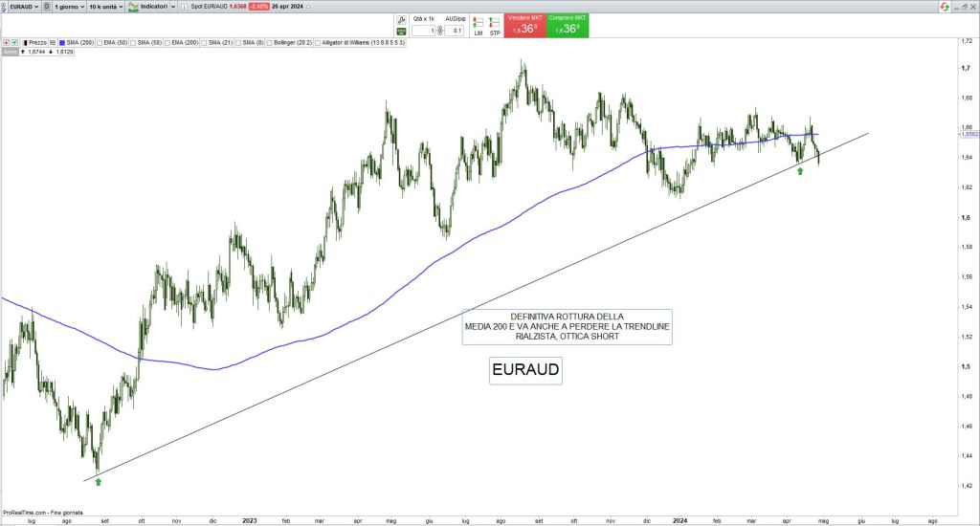The height and width of the screenshot is (526, 980).
Task: Open the 10 k unità dropdown
Action: coord(105,7)
